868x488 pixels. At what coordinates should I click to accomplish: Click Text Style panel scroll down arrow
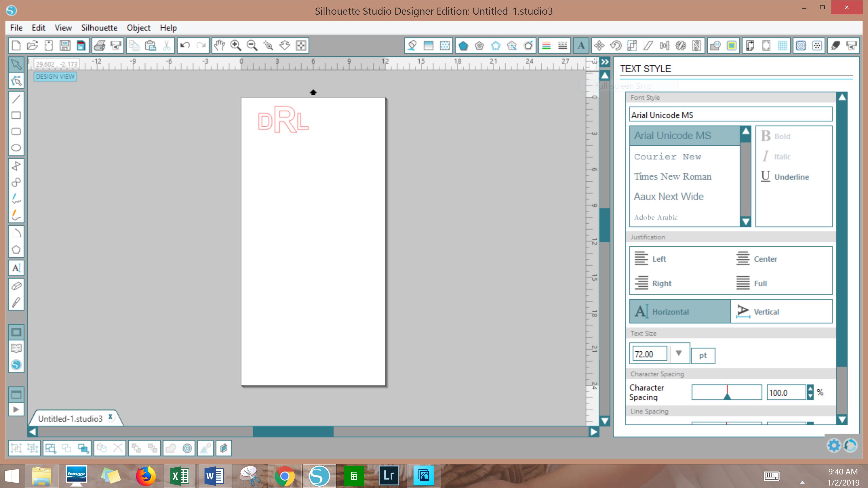tap(842, 420)
